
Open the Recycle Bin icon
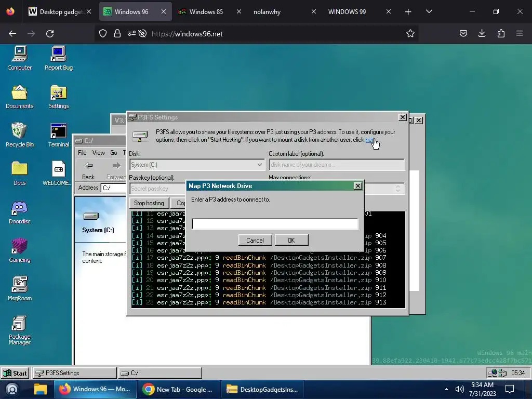coord(20,135)
